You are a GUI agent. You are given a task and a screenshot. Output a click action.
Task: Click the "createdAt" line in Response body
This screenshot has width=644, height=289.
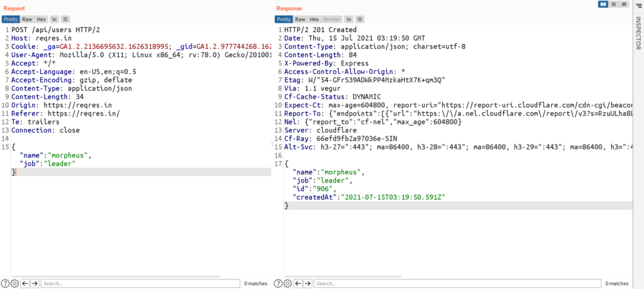tap(369, 197)
